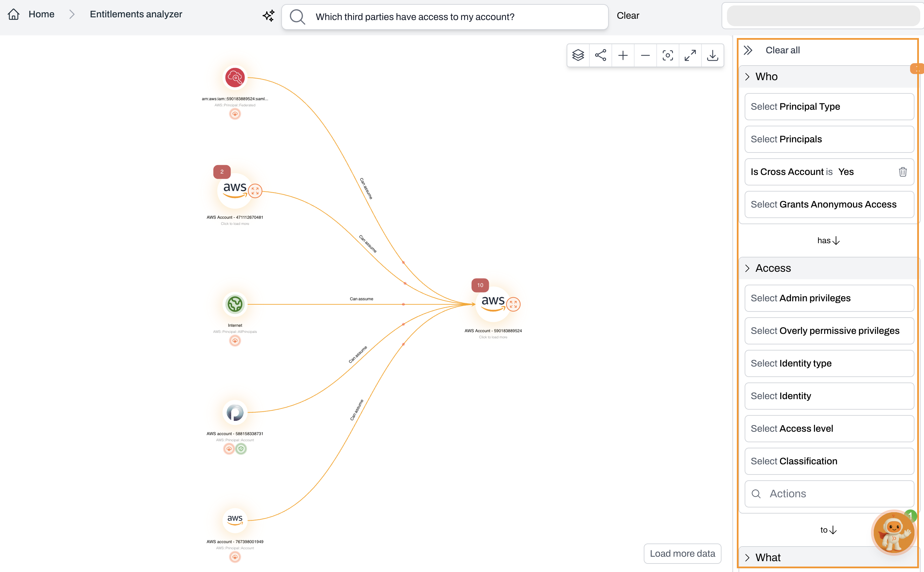Expand the AWS Account 471112670481 node
Viewport: 924px width, 572px height.
pyautogui.click(x=255, y=191)
